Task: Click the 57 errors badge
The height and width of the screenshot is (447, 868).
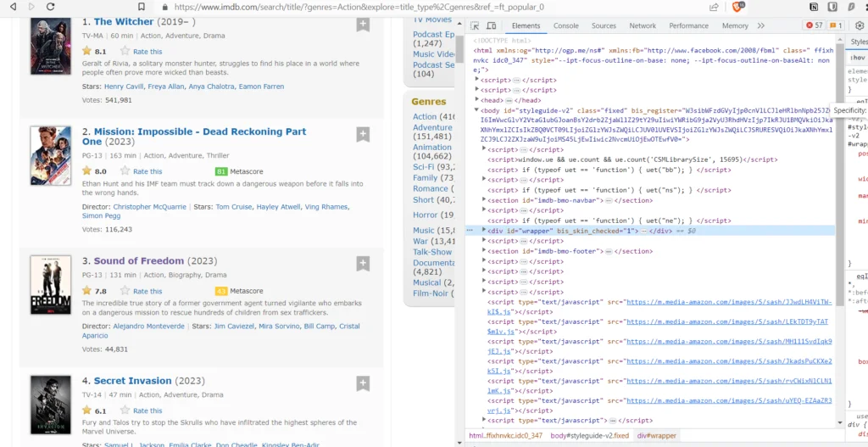Action: tap(815, 25)
